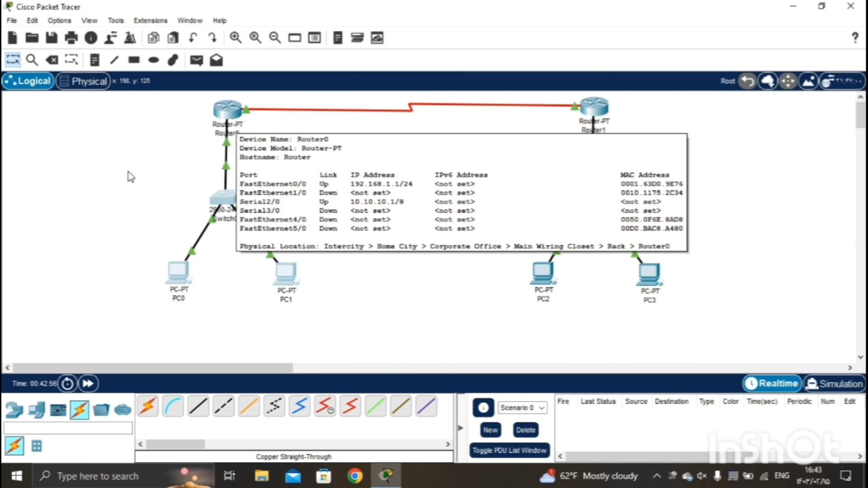Pick the Automatically Choose Connection cable
The width and height of the screenshot is (868, 488).
148,406
